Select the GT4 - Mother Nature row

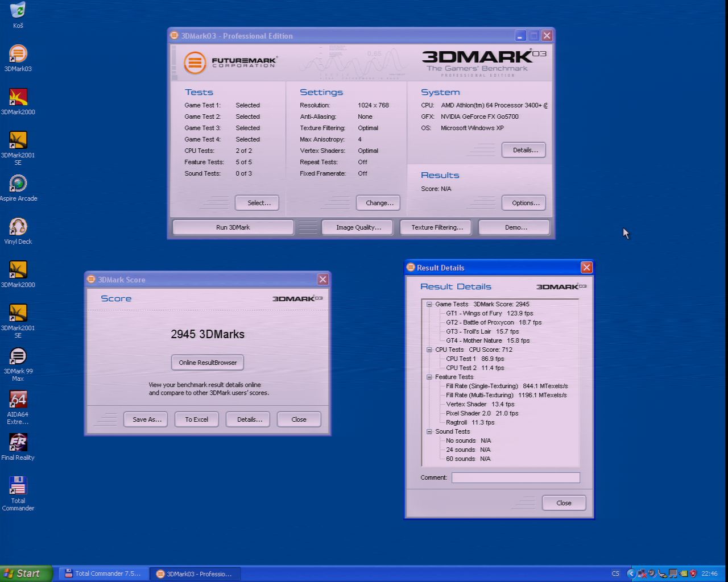[487, 340]
